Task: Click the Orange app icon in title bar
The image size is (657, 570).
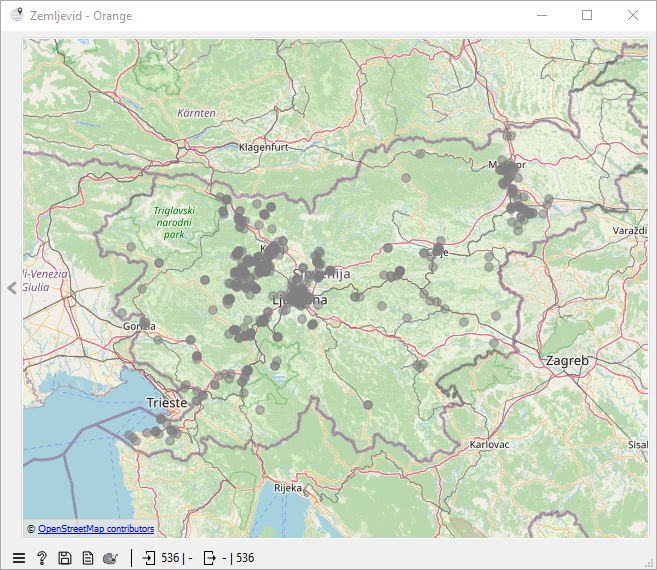Action: point(17,16)
